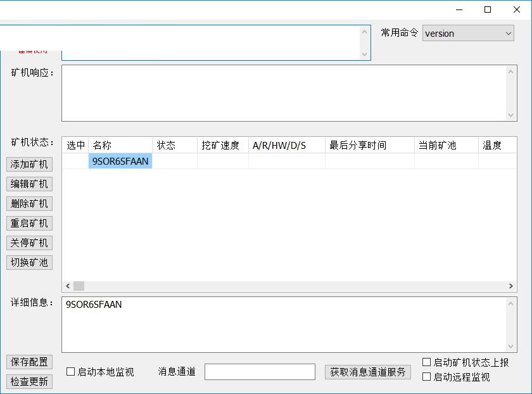Click inside the 消息通道 input field
532x394 pixels.
[260, 372]
